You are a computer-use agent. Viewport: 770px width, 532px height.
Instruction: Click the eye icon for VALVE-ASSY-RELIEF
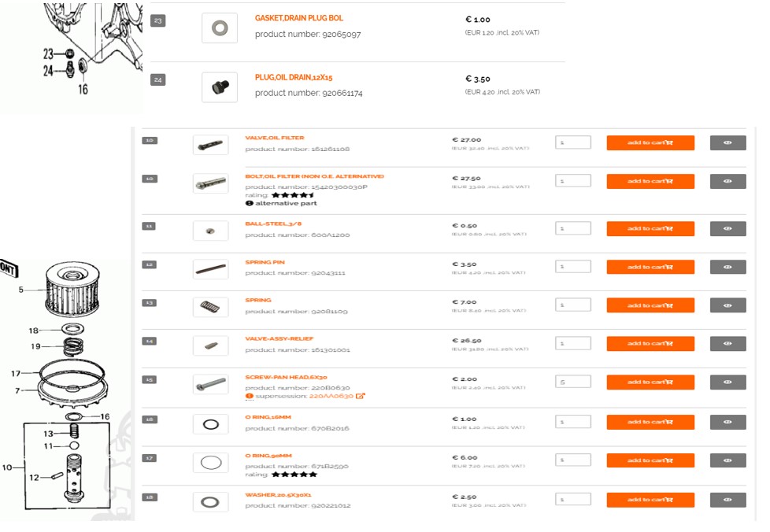[x=727, y=344]
